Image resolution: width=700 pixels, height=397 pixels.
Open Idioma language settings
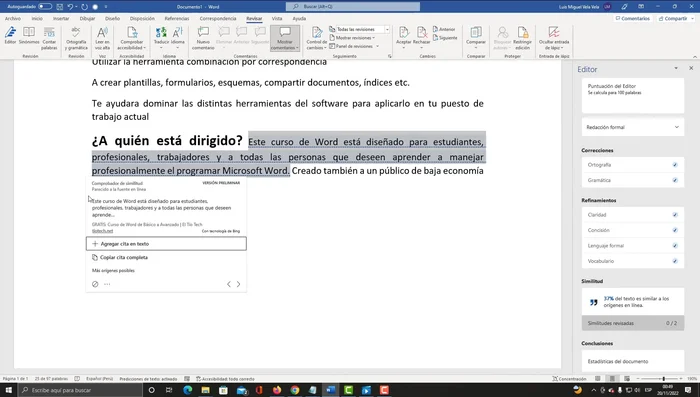(x=178, y=38)
